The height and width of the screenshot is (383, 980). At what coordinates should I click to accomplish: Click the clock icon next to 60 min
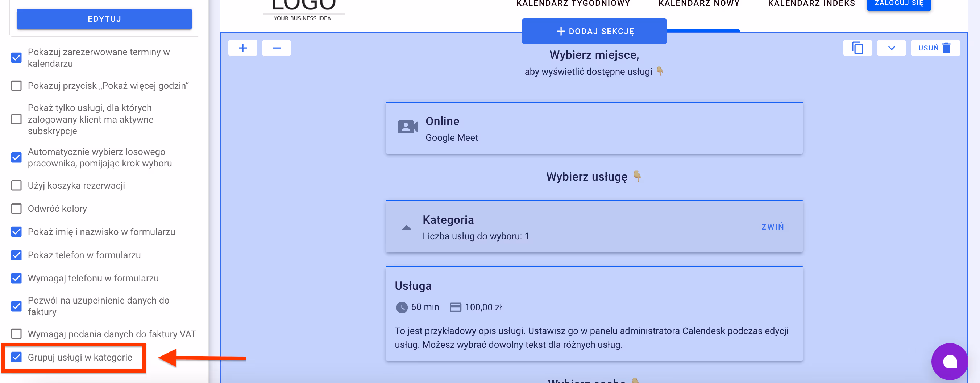[x=402, y=307]
